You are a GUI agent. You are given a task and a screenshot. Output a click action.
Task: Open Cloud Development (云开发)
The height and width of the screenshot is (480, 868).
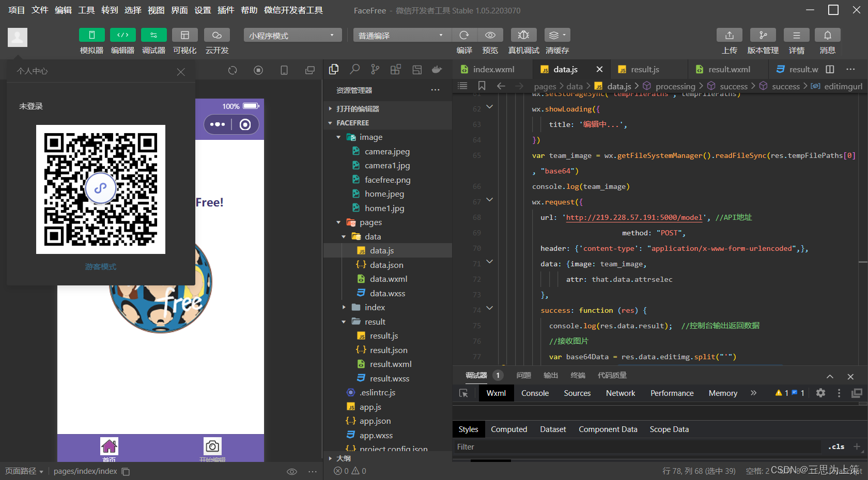click(x=217, y=35)
